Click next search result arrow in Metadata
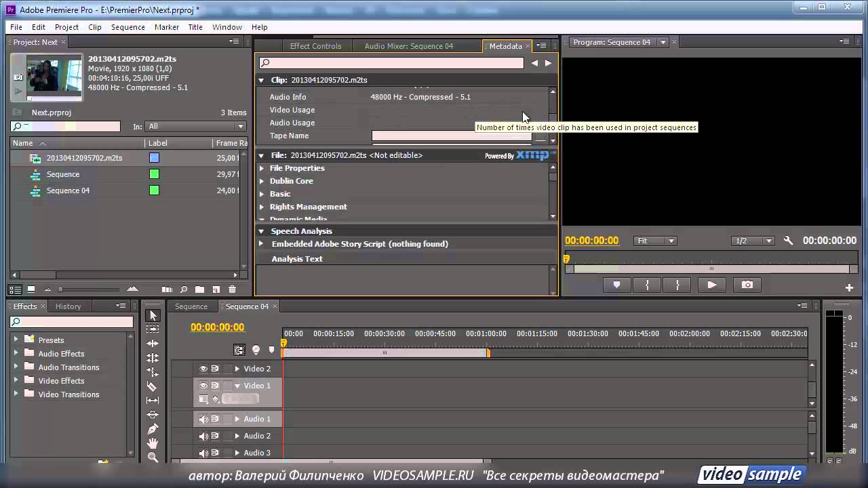This screenshot has width=868, height=488. pyautogui.click(x=548, y=63)
